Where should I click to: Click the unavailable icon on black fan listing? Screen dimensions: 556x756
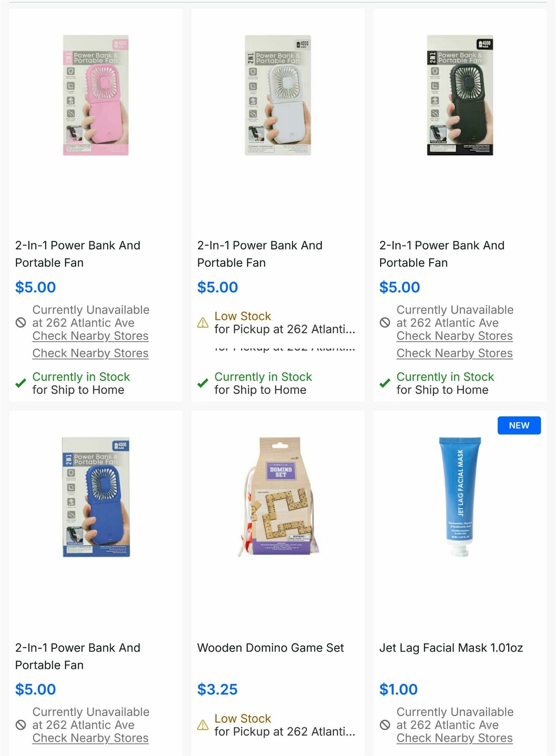(385, 323)
